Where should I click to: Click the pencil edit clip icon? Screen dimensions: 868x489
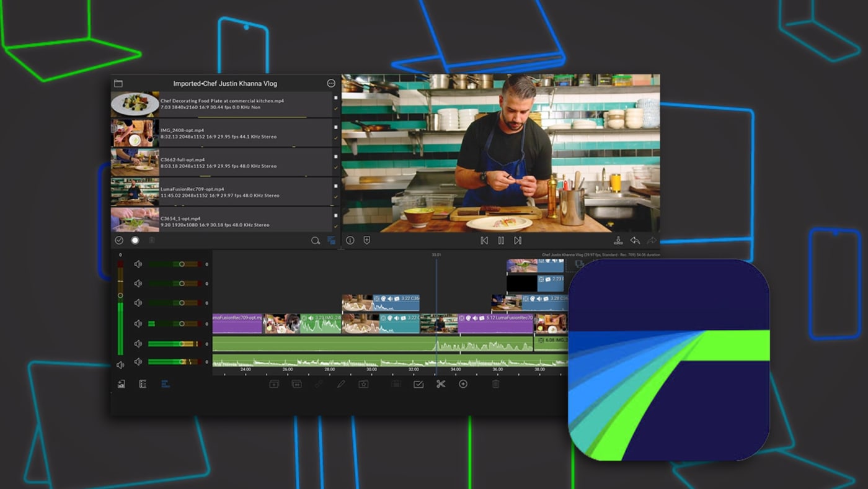tap(341, 384)
